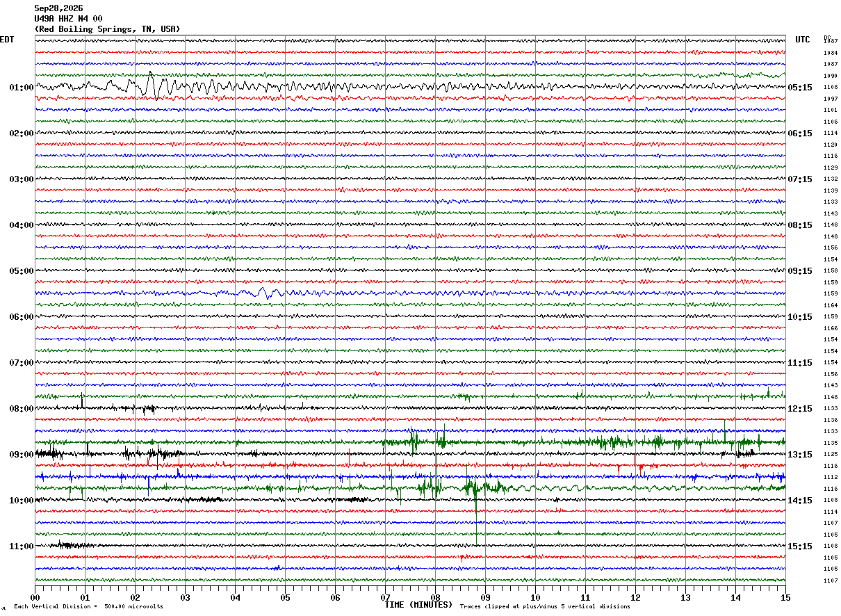Select the 05:15 UTC row label
The width and height of the screenshot is (841, 616).
[x=799, y=88]
